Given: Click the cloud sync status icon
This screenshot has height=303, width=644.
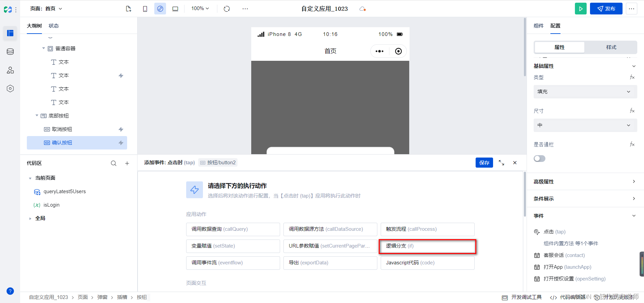Looking at the screenshot, I should (x=362, y=9).
